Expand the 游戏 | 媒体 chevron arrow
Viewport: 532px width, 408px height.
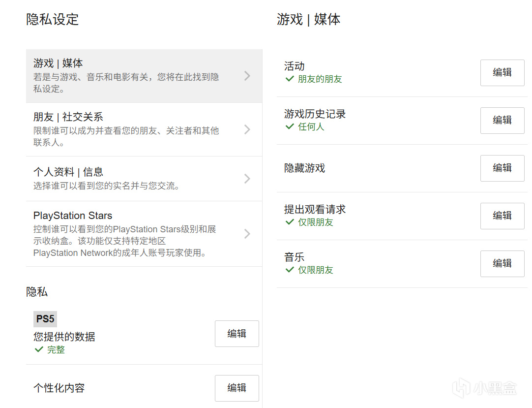pyautogui.click(x=247, y=76)
